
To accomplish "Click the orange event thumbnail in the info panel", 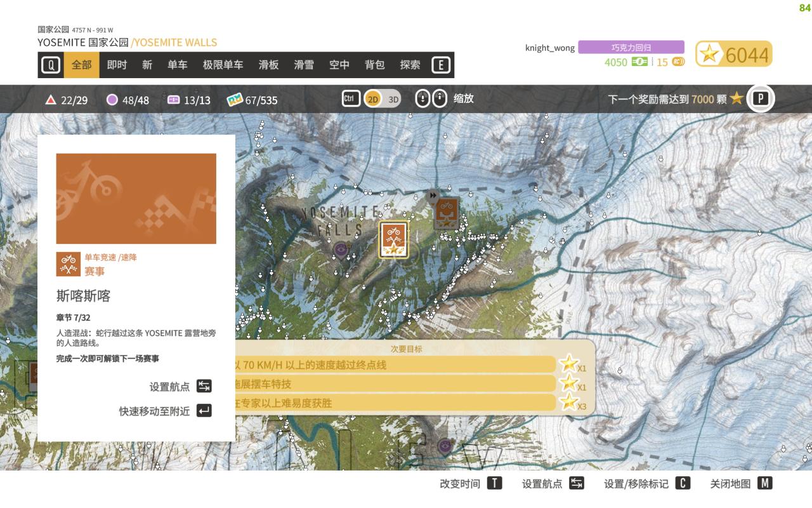I will point(136,199).
